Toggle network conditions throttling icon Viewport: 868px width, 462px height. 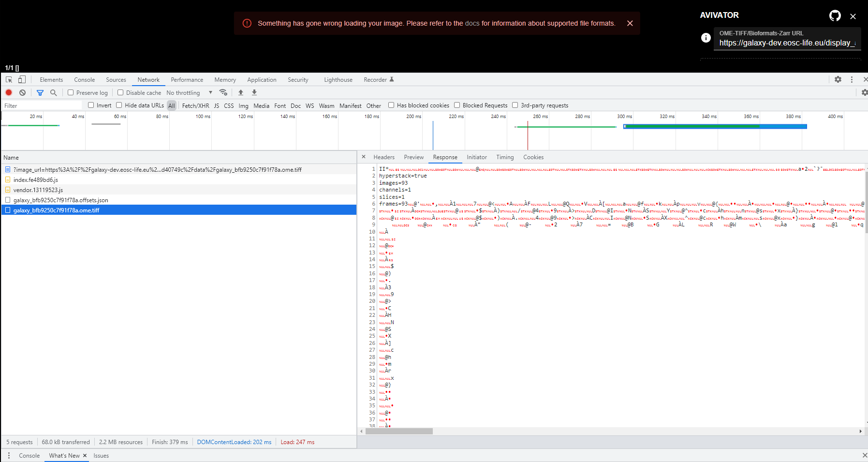click(223, 92)
